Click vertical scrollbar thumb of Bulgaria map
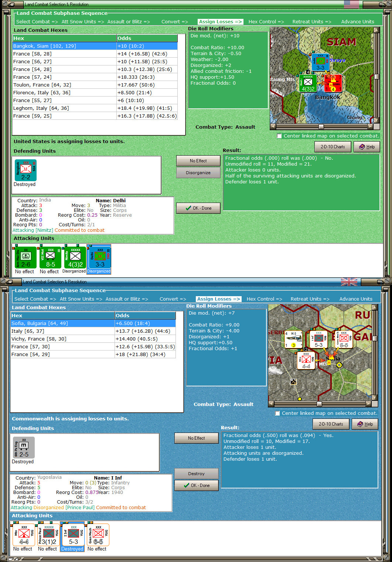The height and width of the screenshot is (562, 392). tap(375, 338)
